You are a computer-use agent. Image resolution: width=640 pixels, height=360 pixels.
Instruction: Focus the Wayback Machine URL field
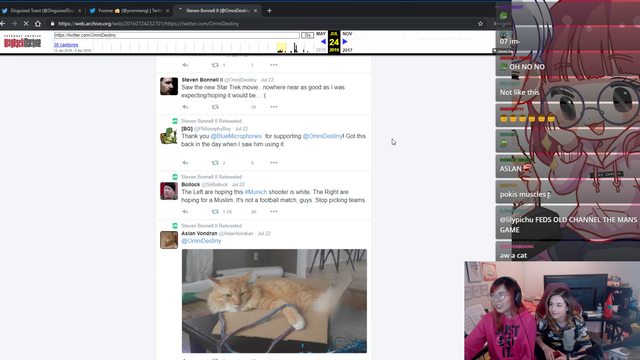(x=177, y=35)
